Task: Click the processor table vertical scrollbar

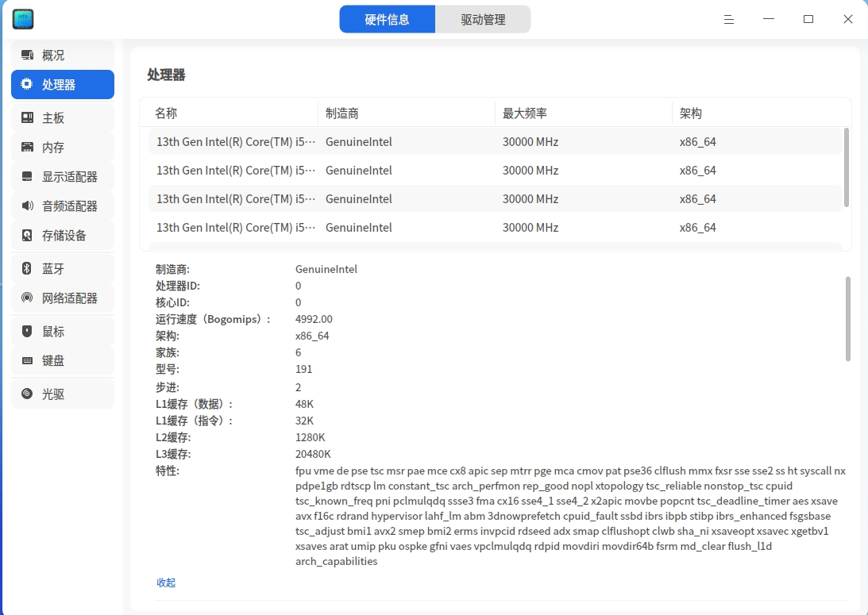Action: point(846,167)
